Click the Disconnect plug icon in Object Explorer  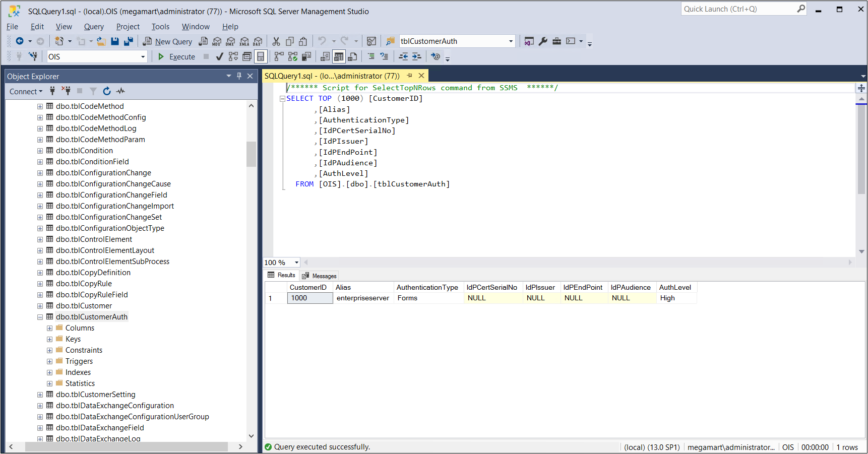(66, 91)
